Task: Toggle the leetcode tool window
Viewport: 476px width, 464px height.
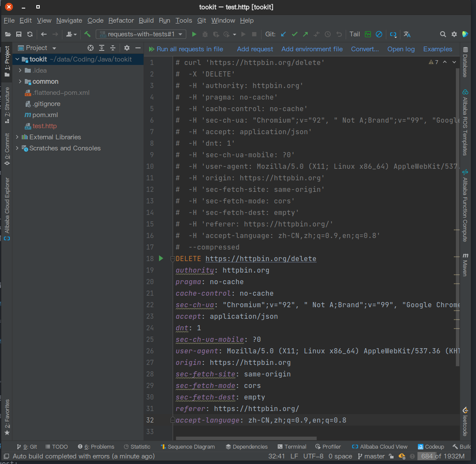Action: click(x=465, y=422)
